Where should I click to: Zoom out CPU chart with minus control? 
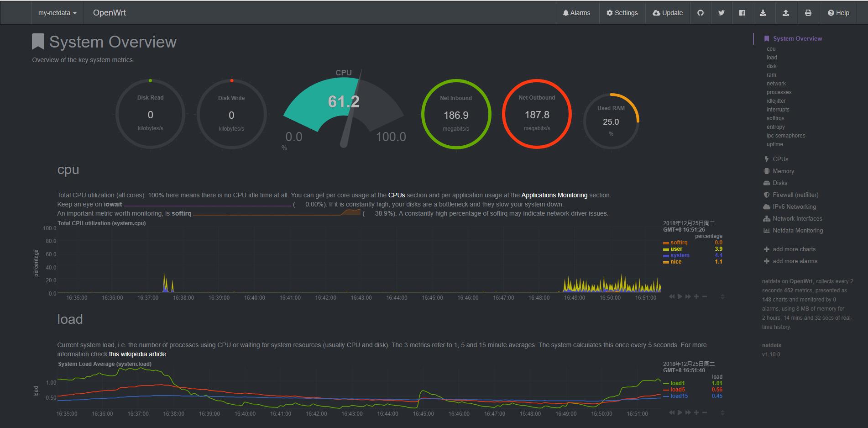(x=705, y=296)
